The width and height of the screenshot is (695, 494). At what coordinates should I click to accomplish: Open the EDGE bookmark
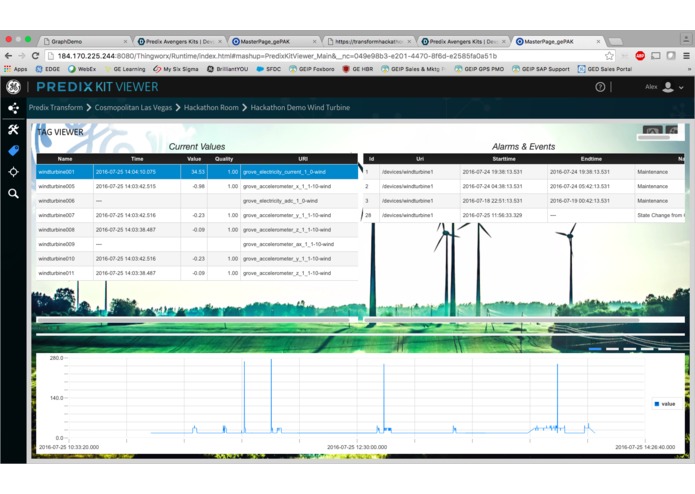pos(48,69)
